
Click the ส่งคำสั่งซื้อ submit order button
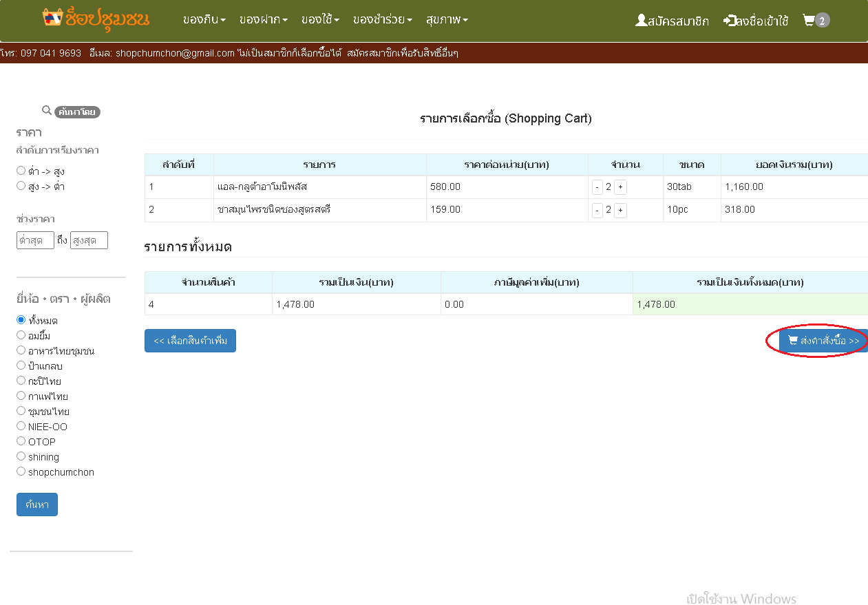(823, 341)
